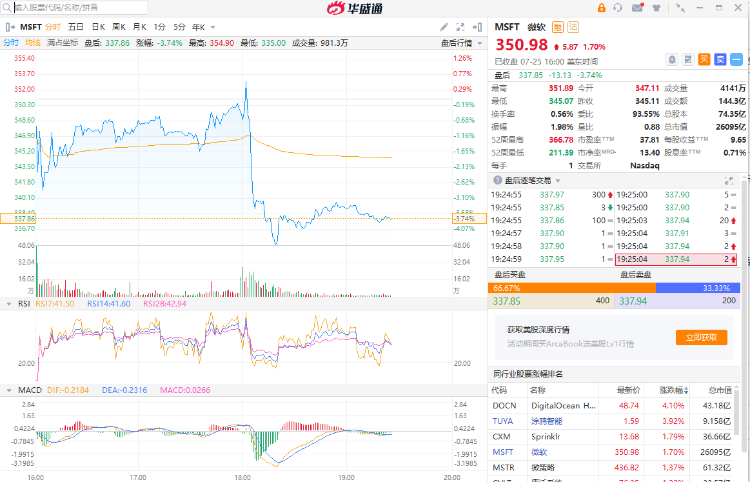Click the price alert bell icon
Screen dimensions: 750x482
(673, 59)
